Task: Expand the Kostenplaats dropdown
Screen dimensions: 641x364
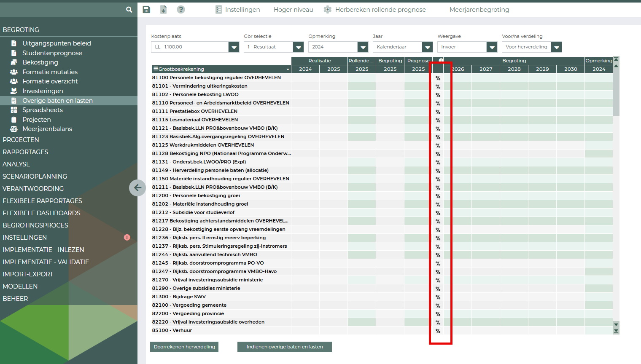Action: tap(234, 47)
